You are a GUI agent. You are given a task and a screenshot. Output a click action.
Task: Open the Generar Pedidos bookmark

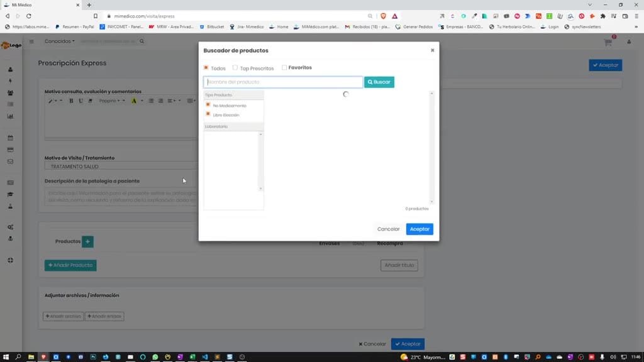(x=414, y=26)
